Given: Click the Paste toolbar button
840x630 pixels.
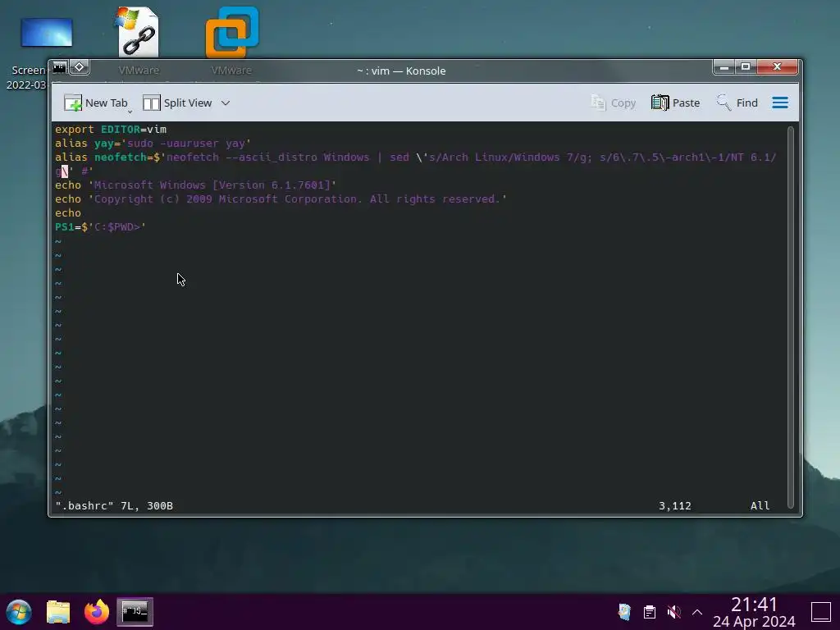Looking at the screenshot, I should click(x=676, y=103).
